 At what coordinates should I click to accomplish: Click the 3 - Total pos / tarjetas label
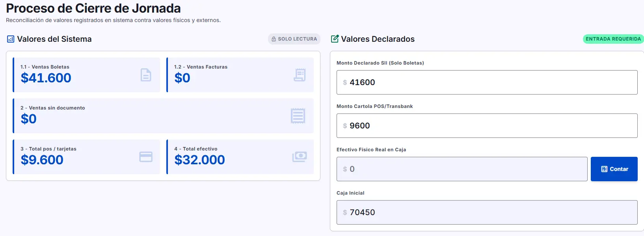(48, 149)
